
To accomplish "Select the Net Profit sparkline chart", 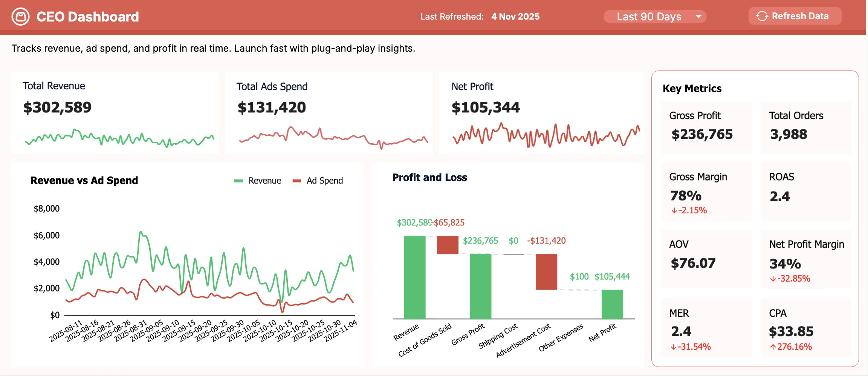I will [x=546, y=135].
